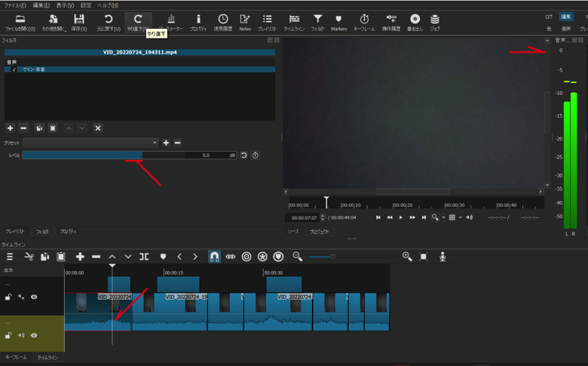
Task: Save a preset with the plus button
Action: pos(166,143)
